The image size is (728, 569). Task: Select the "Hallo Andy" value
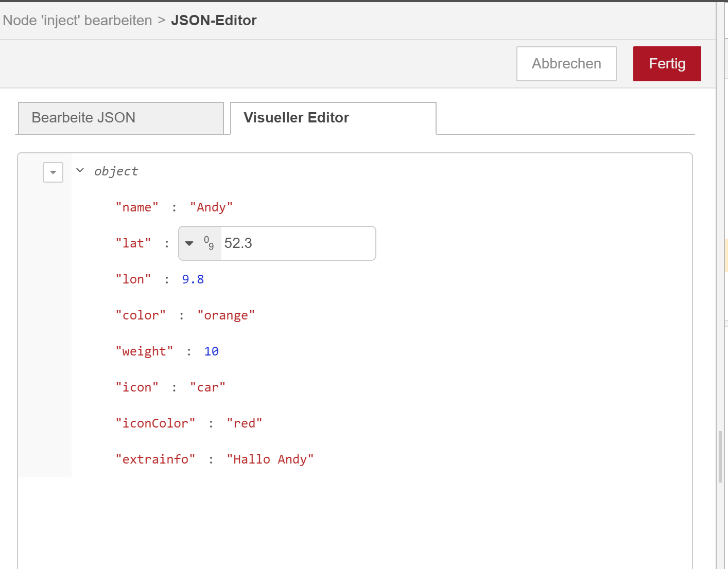[x=270, y=459]
